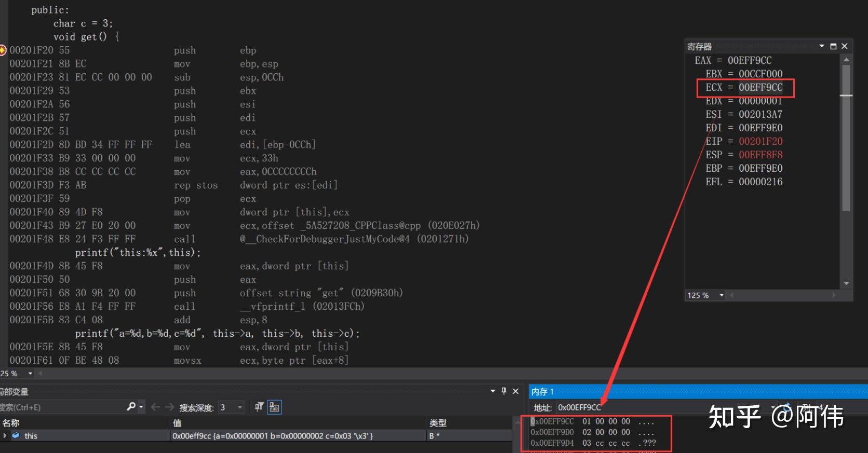Click the 'rep stos' instruction line
The width and height of the screenshot is (868, 453).
(x=173, y=185)
